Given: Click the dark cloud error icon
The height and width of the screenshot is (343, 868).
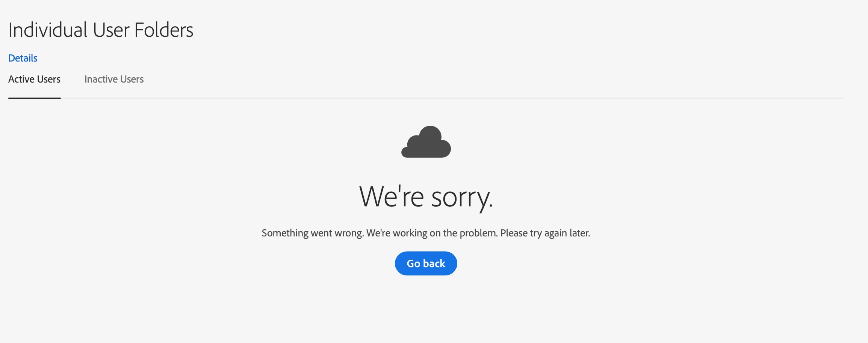Looking at the screenshot, I should coord(426,142).
